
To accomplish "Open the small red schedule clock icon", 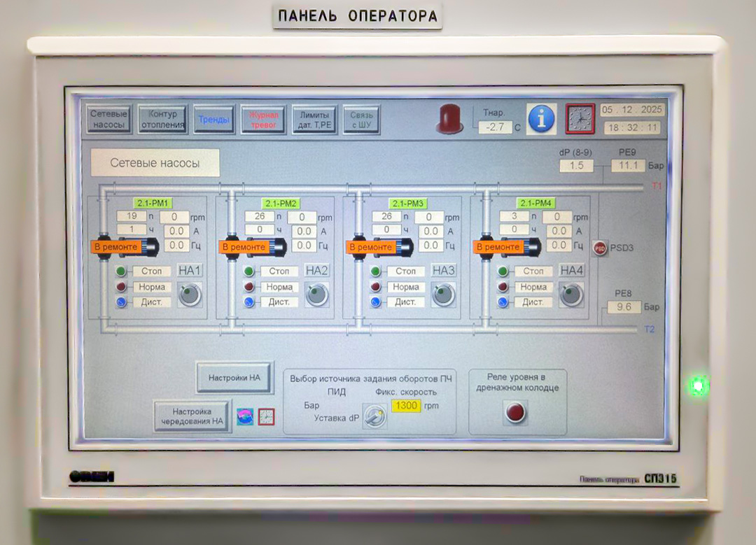I will pos(266,417).
